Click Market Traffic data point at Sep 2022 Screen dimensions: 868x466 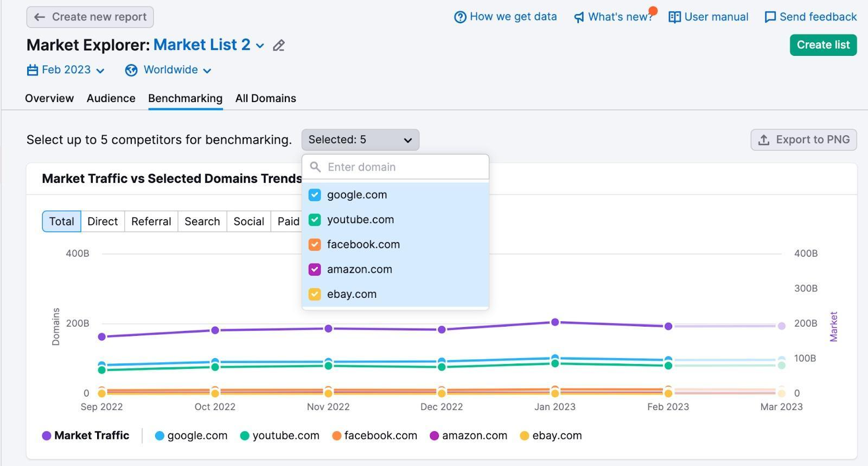point(101,337)
